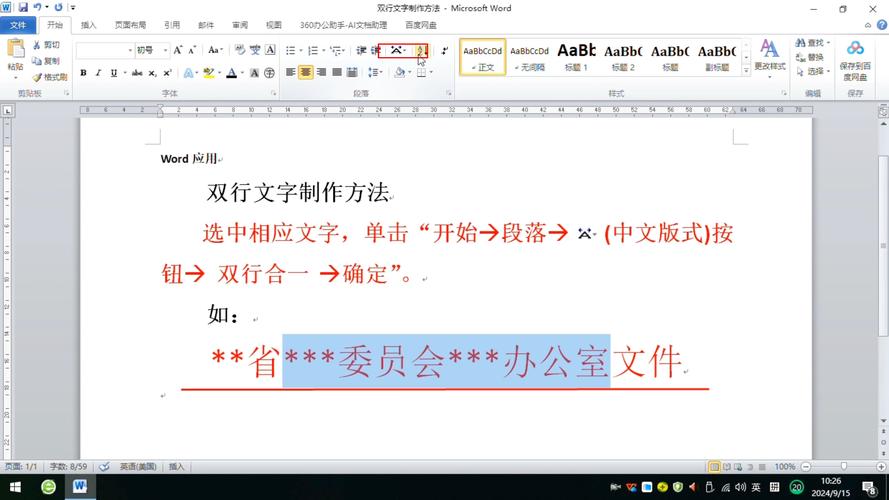Click the Undo arrow in quick access toolbar
The height and width of the screenshot is (500, 889).
[37, 7]
